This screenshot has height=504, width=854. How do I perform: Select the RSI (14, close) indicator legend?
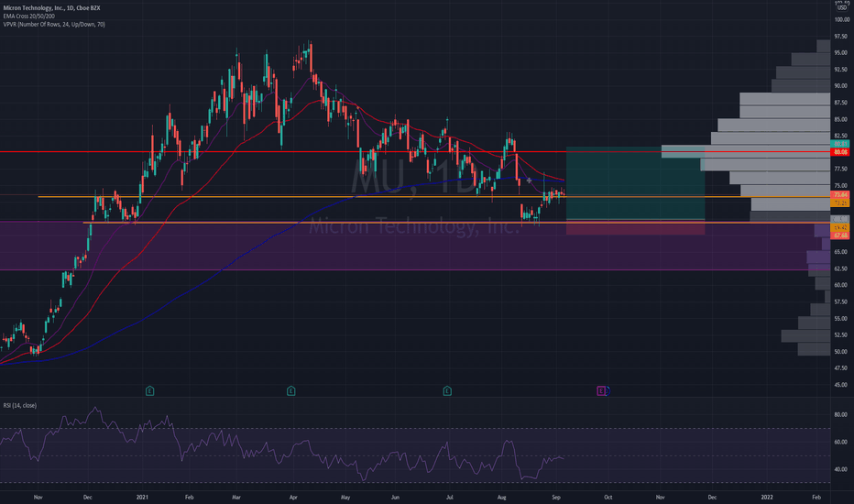pos(20,405)
